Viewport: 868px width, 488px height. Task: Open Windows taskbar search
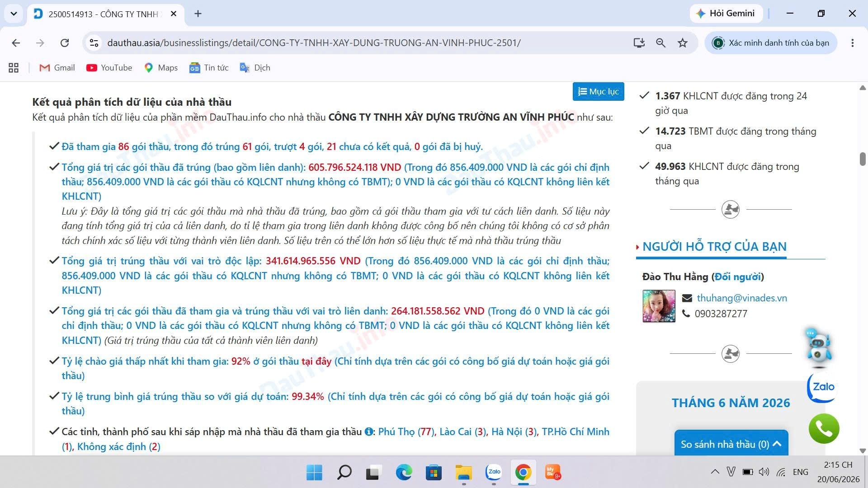(x=344, y=473)
